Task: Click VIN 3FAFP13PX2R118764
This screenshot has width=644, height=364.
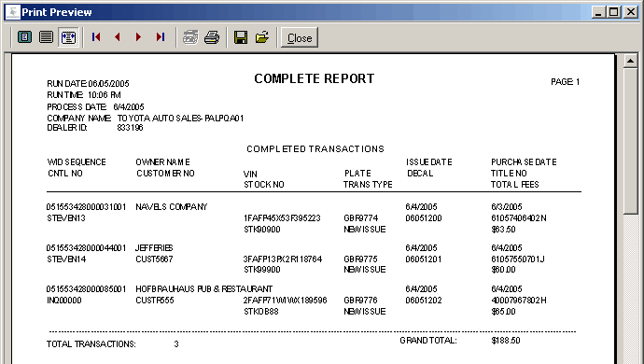Action: point(283,259)
